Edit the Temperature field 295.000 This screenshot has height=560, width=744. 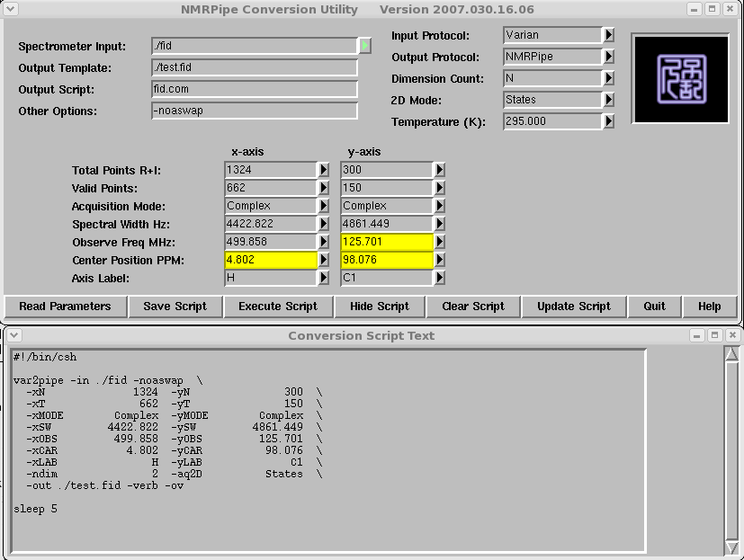pyautogui.click(x=552, y=122)
